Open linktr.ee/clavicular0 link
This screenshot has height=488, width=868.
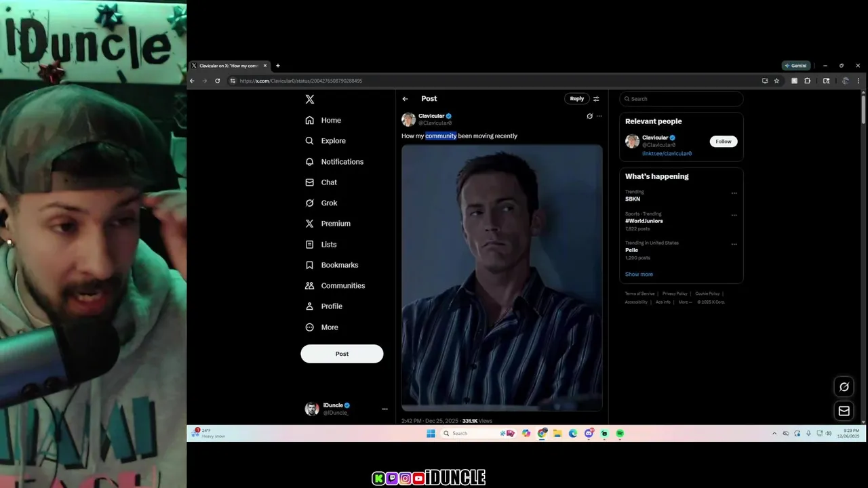coord(667,154)
